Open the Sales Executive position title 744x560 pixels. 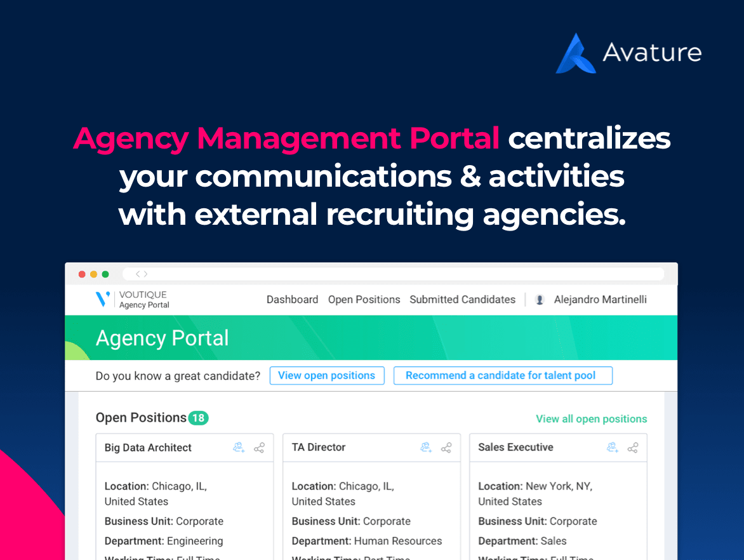[515, 447]
